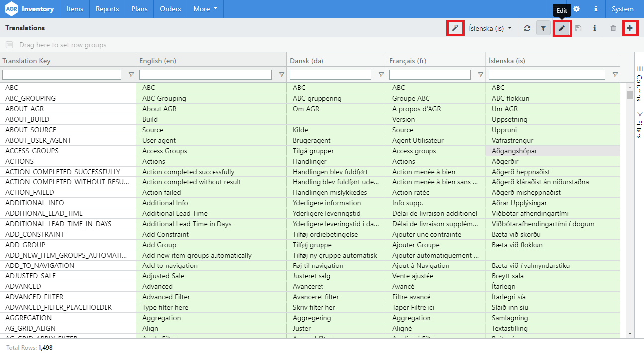Click the vertical scrollbar thumb
The height and width of the screenshot is (353, 644).
tap(630, 95)
